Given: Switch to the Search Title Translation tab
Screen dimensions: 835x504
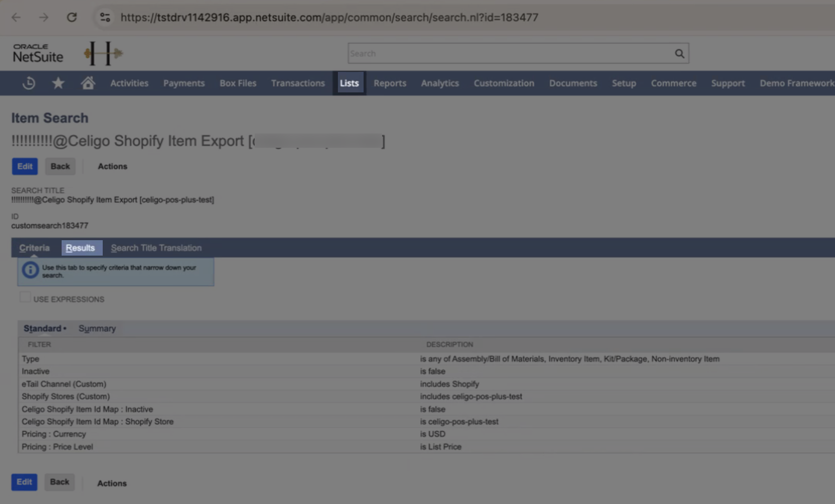Looking at the screenshot, I should pyautogui.click(x=156, y=248).
